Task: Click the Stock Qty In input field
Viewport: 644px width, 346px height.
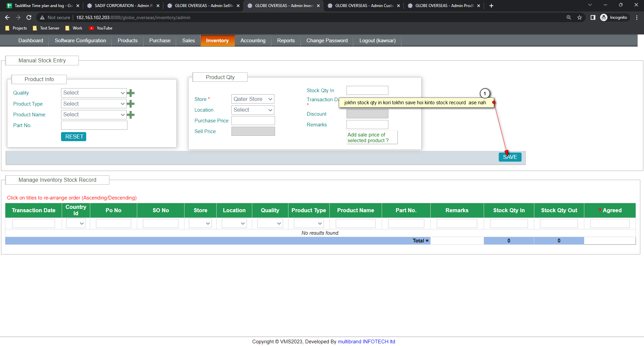Action: pyautogui.click(x=367, y=91)
